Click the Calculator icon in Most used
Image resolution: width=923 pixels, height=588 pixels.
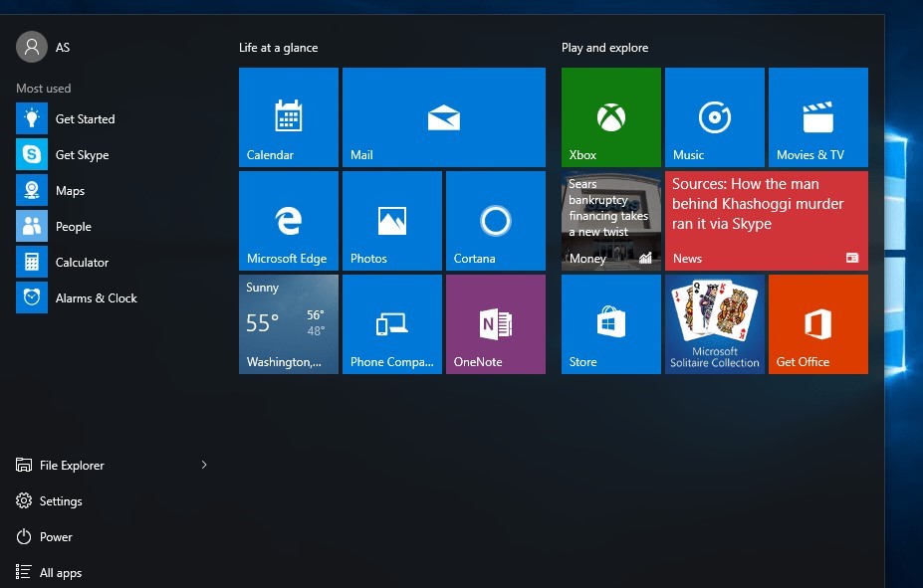pos(32,263)
